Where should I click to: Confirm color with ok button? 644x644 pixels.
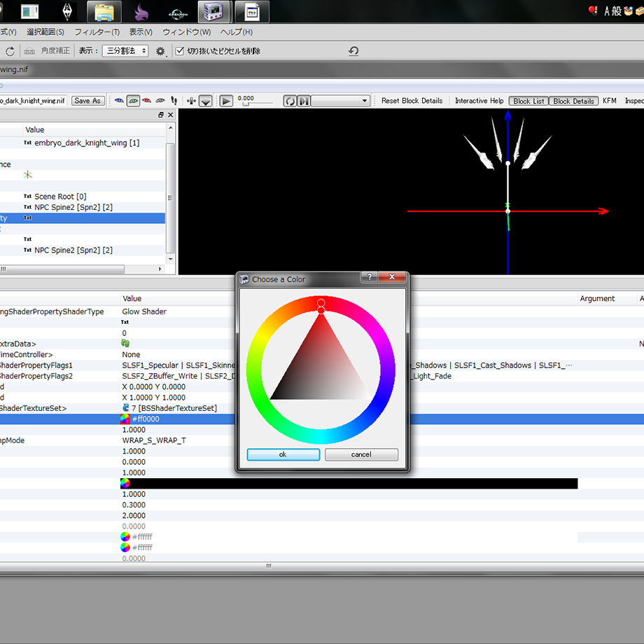click(283, 454)
